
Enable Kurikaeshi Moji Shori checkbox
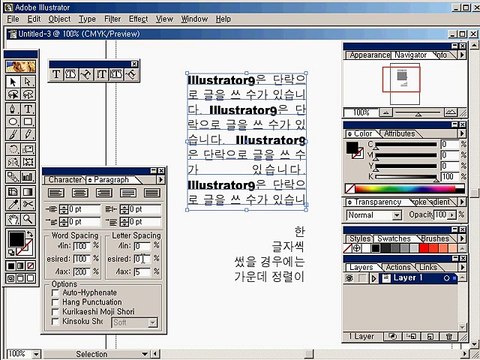pos(56,312)
